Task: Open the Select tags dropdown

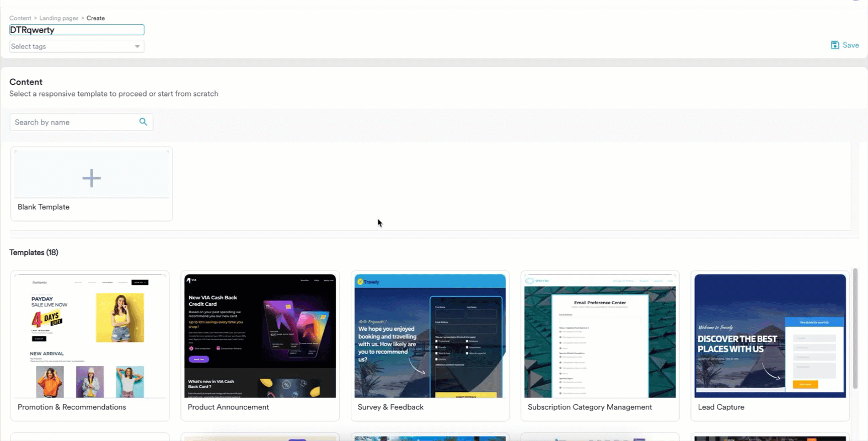Action: 77,46
